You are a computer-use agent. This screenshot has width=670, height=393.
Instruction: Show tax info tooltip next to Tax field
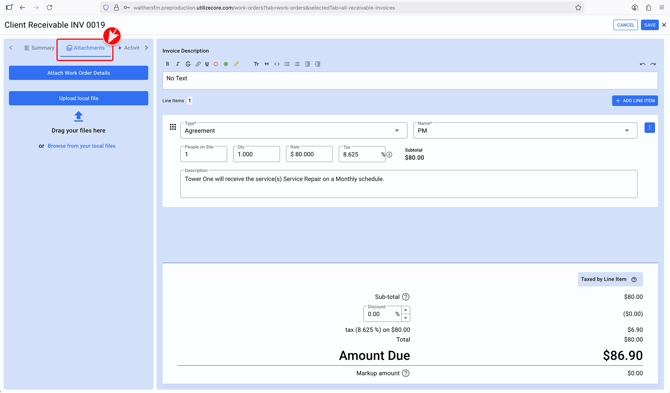coord(389,155)
